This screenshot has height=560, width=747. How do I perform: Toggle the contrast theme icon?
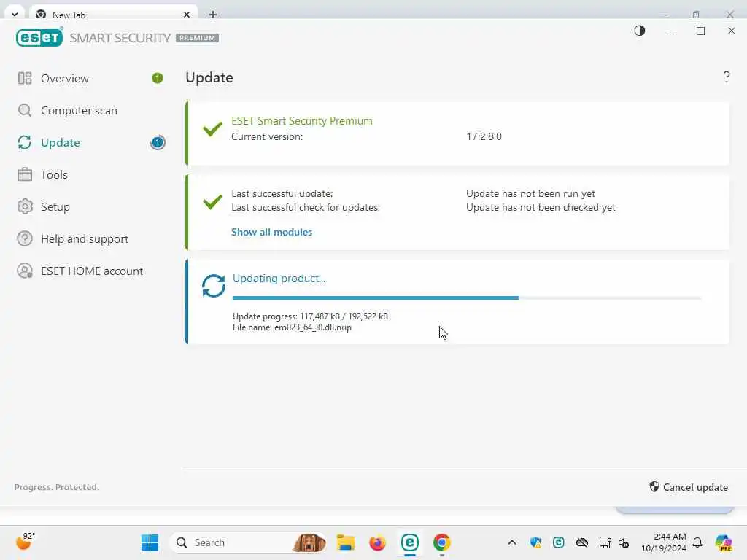pos(640,31)
